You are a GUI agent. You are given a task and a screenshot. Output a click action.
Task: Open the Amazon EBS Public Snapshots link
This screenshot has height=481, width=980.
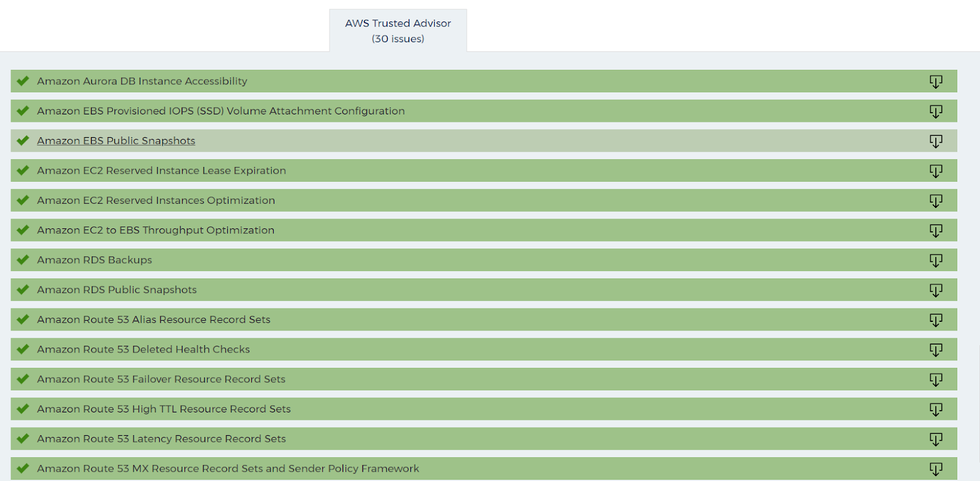click(116, 141)
